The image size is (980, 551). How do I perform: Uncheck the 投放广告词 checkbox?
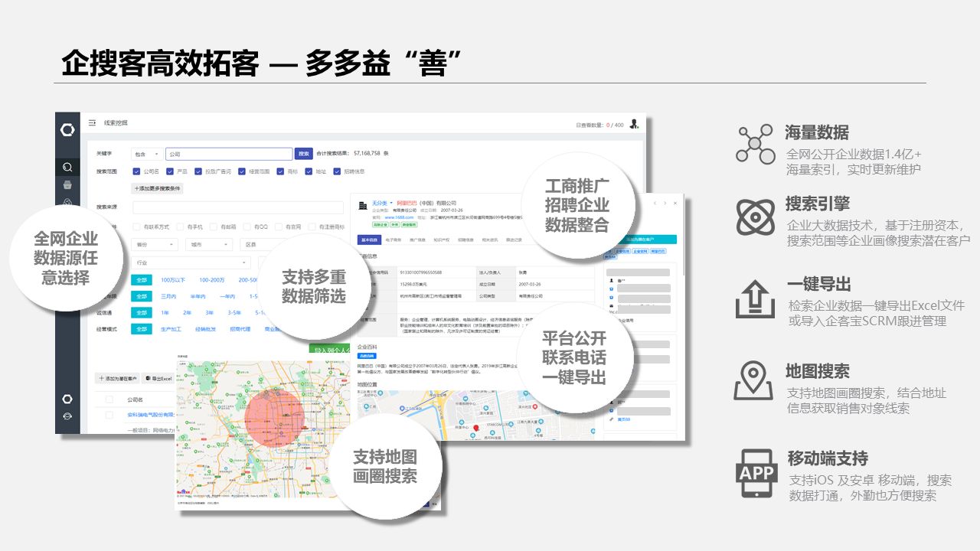click(x=198, y=171)
